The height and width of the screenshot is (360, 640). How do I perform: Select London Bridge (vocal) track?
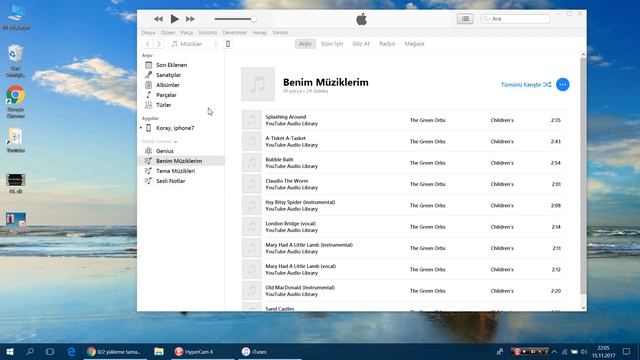pyautogui.click(x=404, y=227)
